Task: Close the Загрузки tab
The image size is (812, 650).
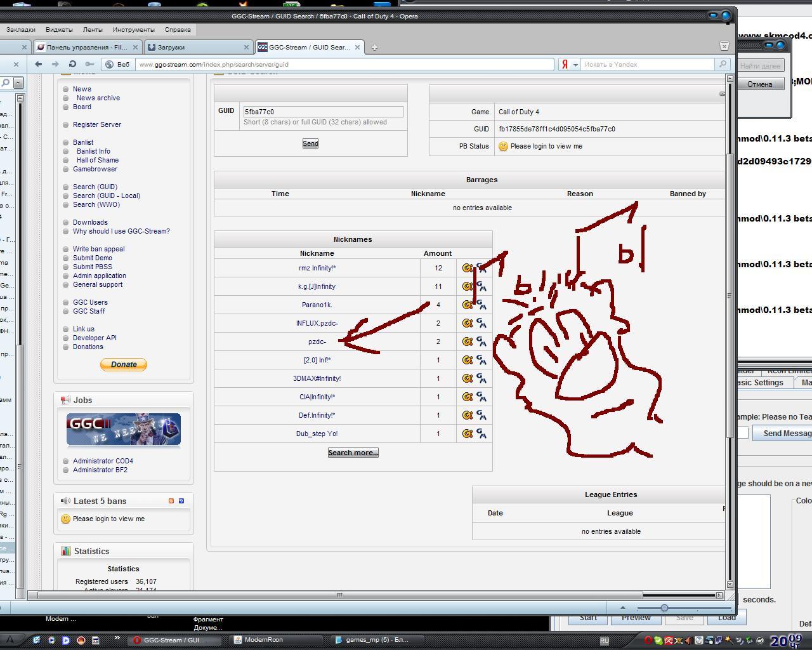Action: coord(246,47)
